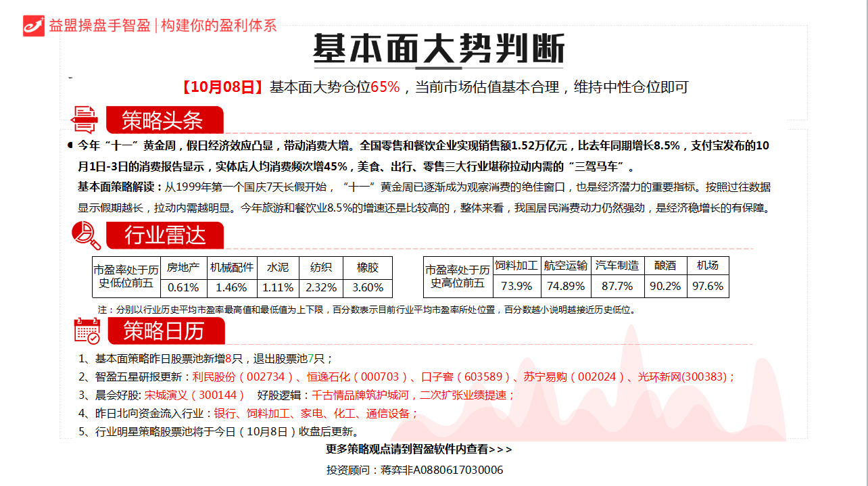Select the 饲料加工 industry header cell
This screenshot has width=868, height=486.
click(516, 266)
